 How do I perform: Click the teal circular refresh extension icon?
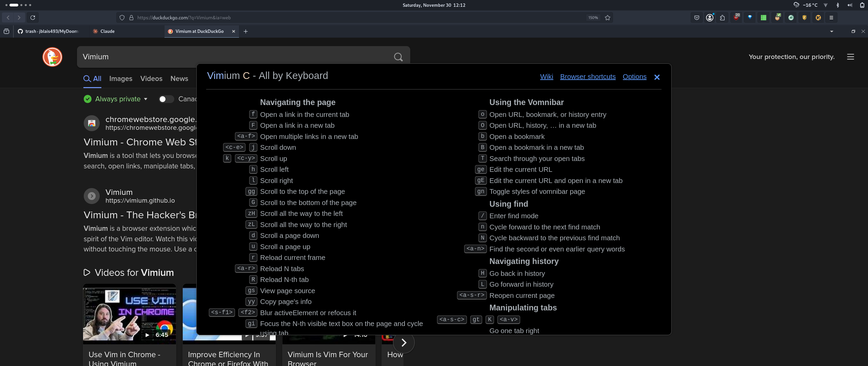pos(791,18)
